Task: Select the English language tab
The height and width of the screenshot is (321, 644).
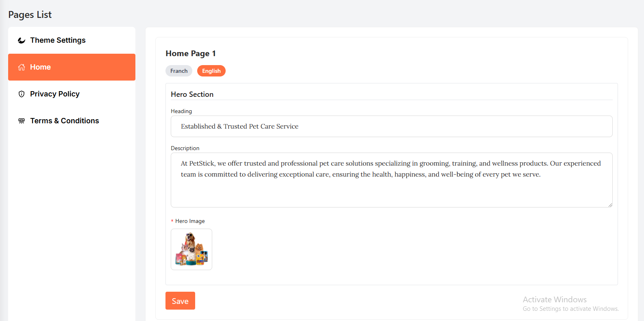Action: (x=211, y=71)
